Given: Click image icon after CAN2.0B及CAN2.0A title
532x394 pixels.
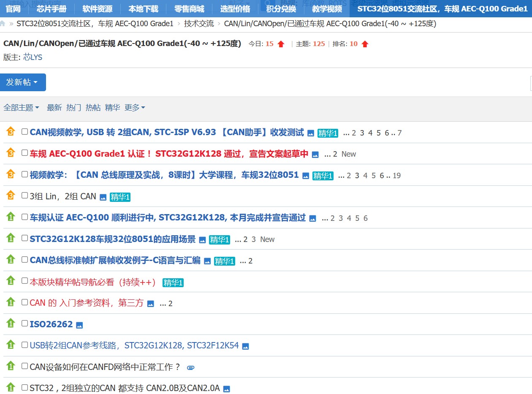Looking at the screenshot, I should tap(226, 389).
